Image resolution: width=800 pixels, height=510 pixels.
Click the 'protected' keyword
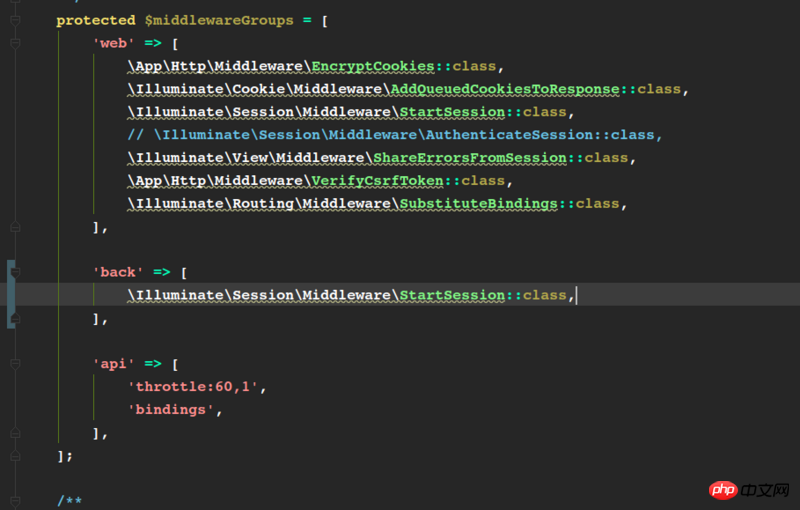[96, 20]
